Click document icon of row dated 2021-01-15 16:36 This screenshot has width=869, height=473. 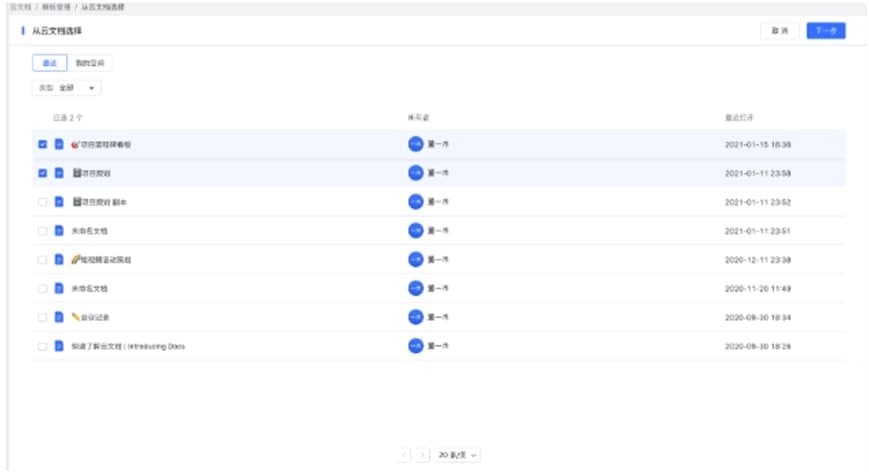coord(59,145)
